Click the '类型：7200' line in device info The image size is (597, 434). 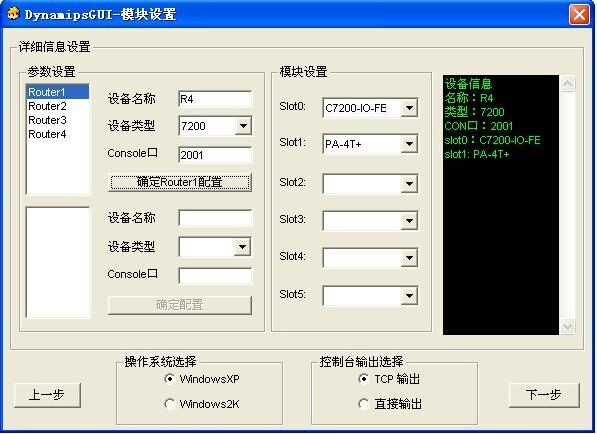(474, 112)
